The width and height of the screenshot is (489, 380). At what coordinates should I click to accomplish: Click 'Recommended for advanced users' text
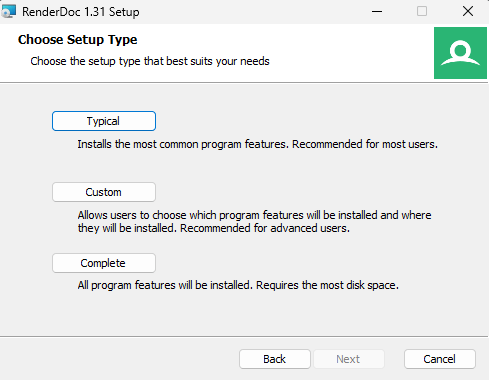(x=265, y=228)
